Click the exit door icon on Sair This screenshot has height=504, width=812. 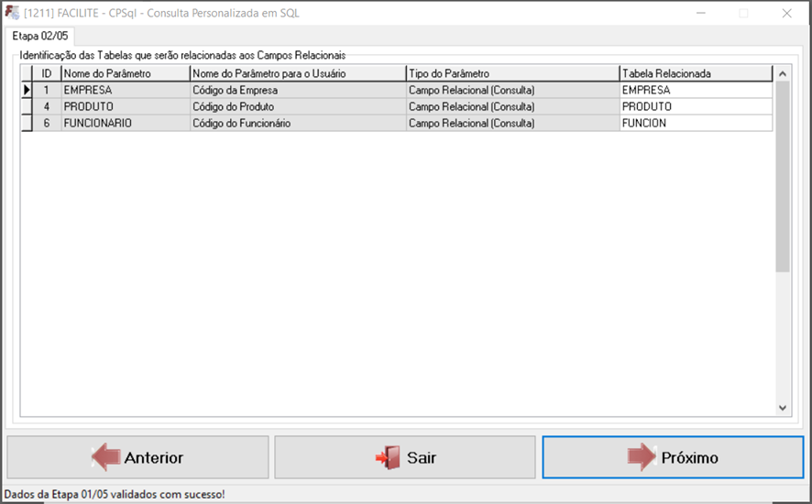coord(388,457)
